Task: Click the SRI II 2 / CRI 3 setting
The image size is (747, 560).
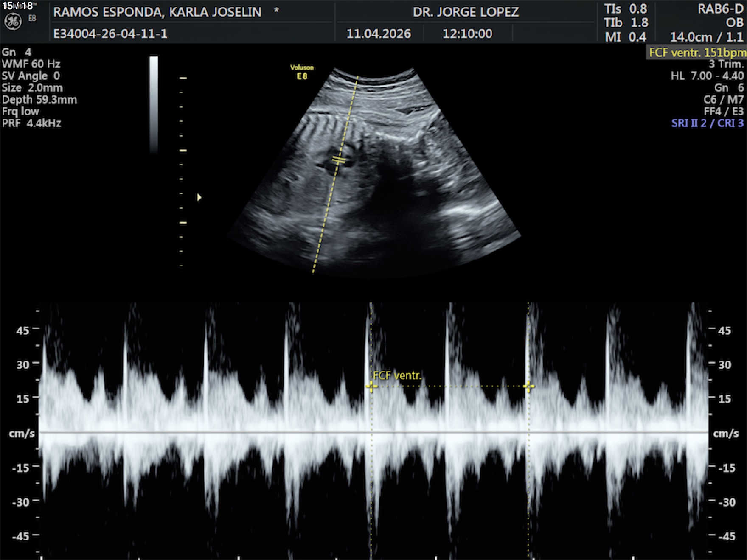Action: (707, 123)
